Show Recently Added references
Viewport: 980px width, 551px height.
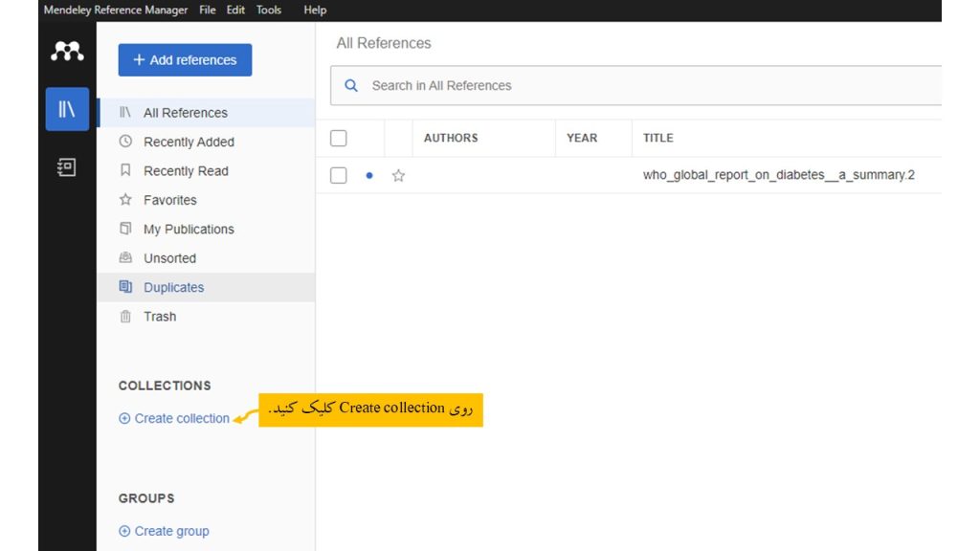point(189,142)
